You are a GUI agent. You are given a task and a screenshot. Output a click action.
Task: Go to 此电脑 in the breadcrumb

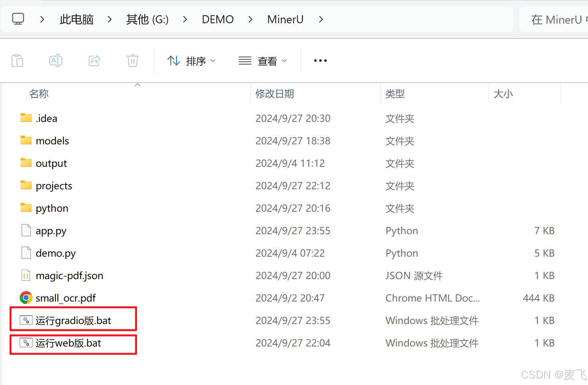[77, 19]
